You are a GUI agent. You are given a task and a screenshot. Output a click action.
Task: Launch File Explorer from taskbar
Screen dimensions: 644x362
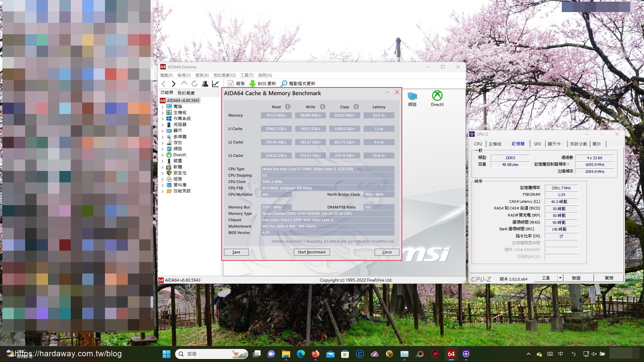pos(286,354)
